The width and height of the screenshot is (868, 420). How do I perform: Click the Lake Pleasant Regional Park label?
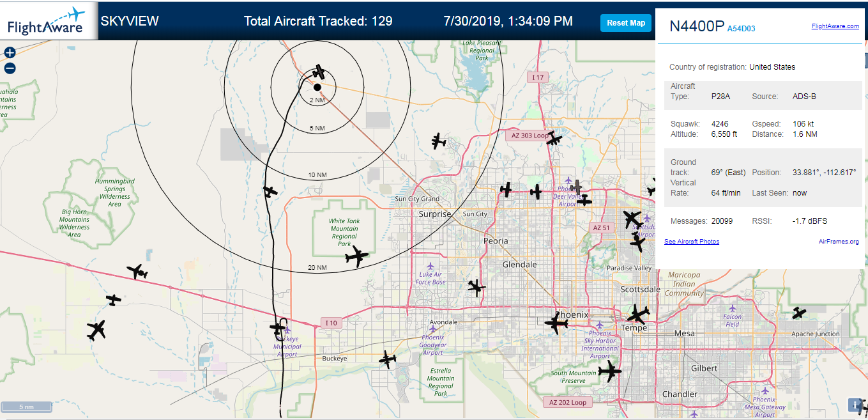(x=482, y=51)
